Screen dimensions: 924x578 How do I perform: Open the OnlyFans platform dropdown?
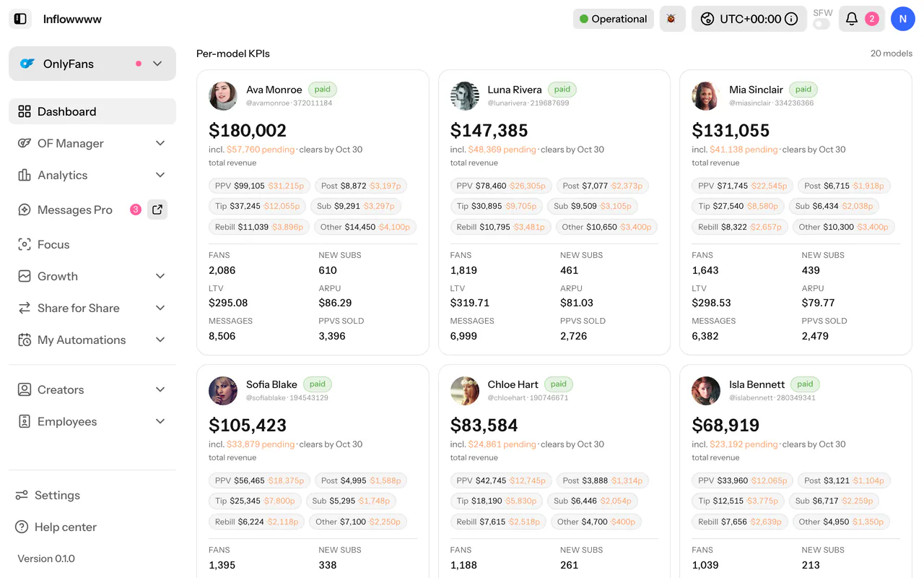(92, 64)
